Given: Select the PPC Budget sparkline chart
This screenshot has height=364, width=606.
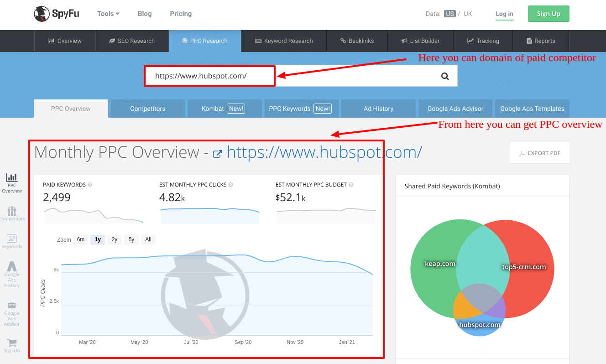Looking at the screenshot, I should pyautogui.click(x=326, y=215).
